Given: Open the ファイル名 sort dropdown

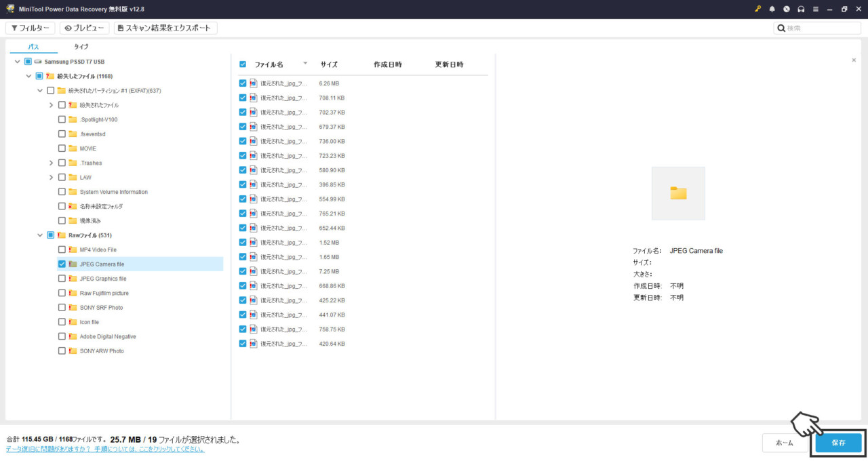Looking at the screenshot, I should (305, 63).
